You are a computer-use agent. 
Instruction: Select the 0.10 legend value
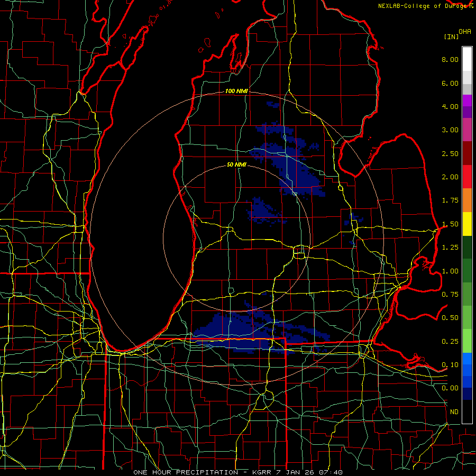(450, 365)
